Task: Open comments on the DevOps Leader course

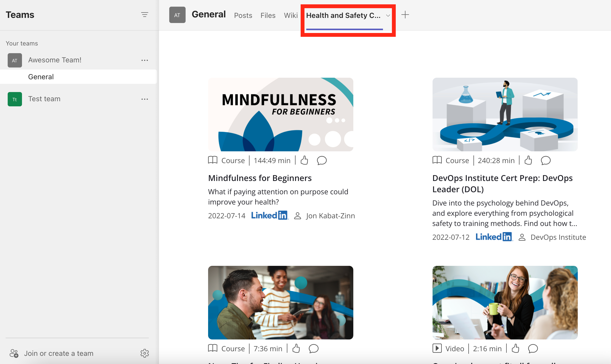Action: (546, 161)
